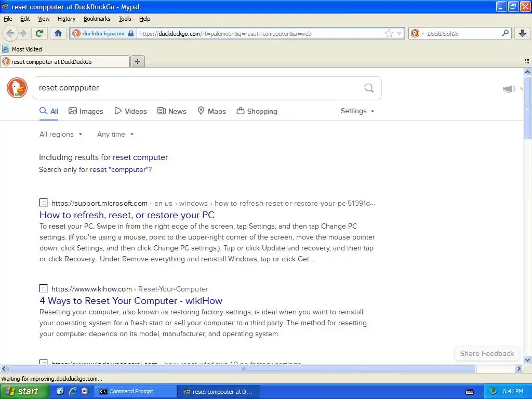Open the Most Visited bookmarks folder
This screenshot has height=399, width=532.
coord(22,49)
